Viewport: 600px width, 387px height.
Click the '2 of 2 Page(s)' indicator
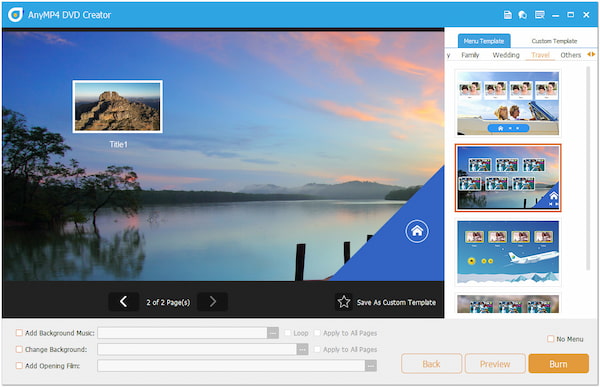point(168,302)
